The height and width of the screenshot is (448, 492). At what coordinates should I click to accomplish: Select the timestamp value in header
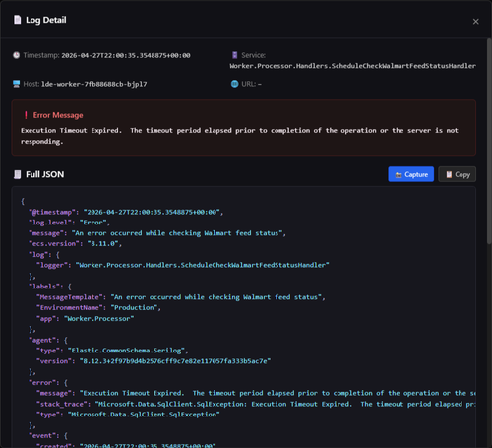(126, 55)
